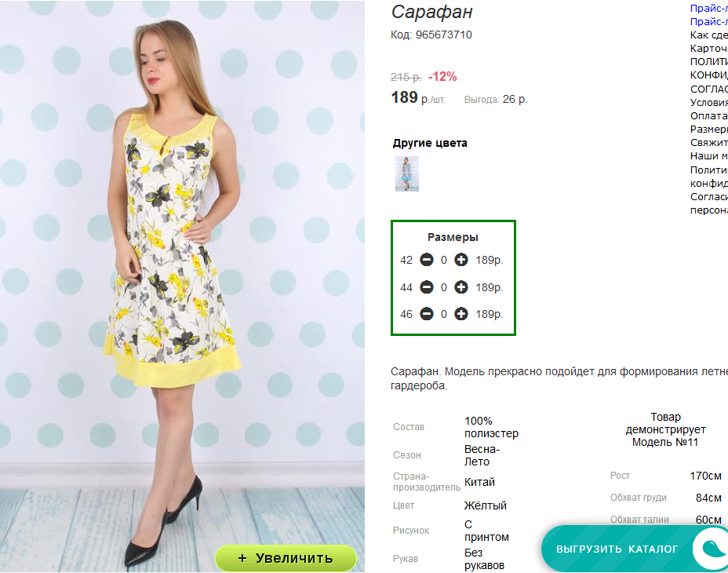Click the teal bird logo icon

[712, 549]
